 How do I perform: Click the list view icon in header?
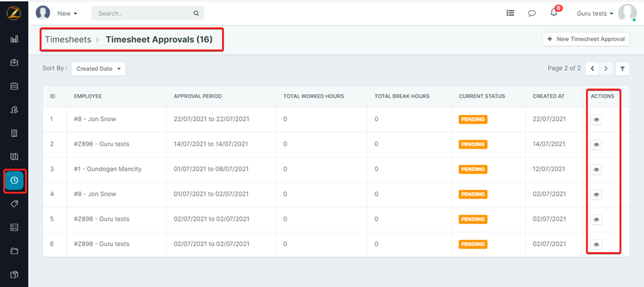coord(510,13)
